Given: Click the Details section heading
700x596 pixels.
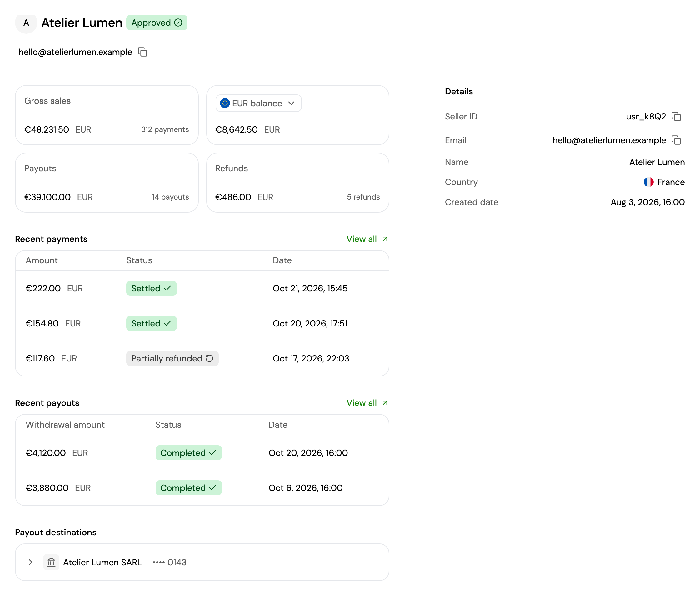Looking at the screenshot, I should click(458, 91).
